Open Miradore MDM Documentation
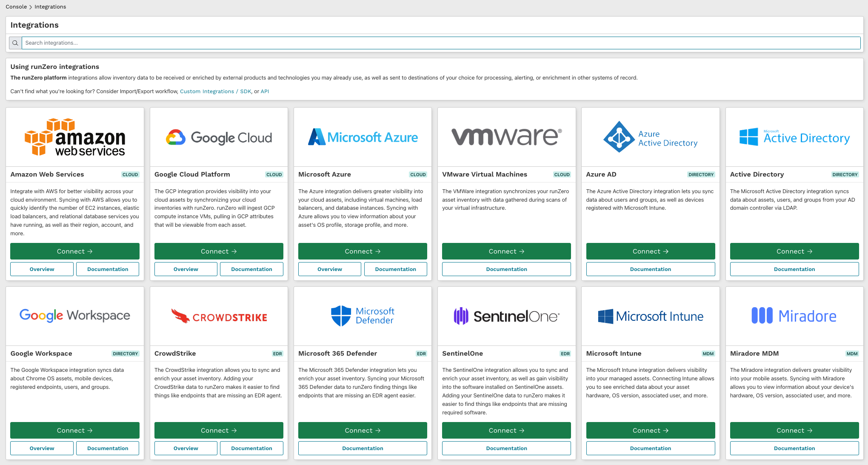Viewport: 868px width, 465px height. (794, 448)
